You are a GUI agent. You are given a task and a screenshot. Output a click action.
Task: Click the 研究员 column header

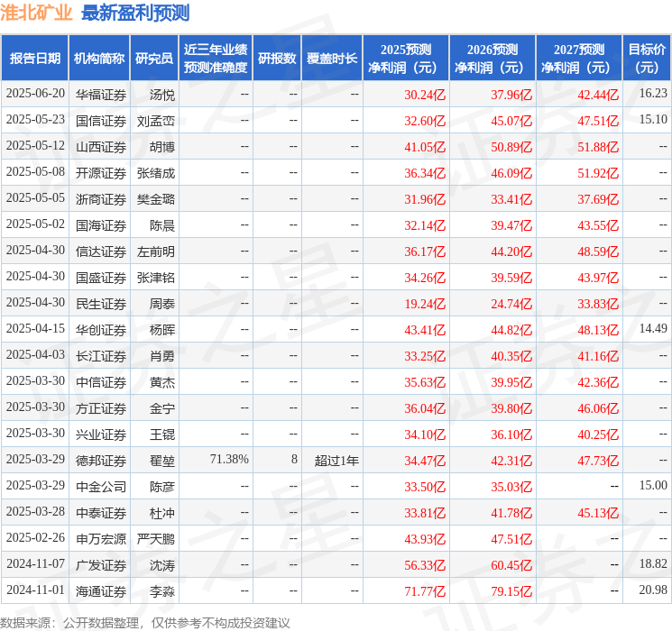pos(154,59)
